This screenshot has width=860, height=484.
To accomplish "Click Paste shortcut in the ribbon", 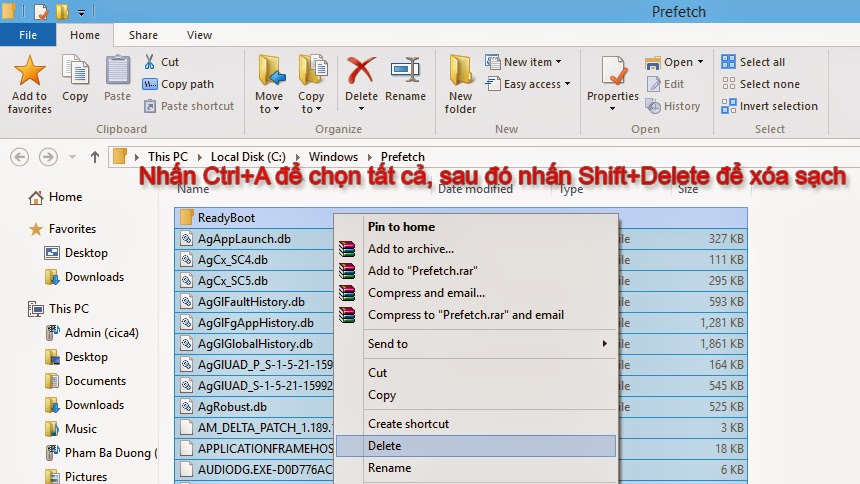I will [189, 106].
